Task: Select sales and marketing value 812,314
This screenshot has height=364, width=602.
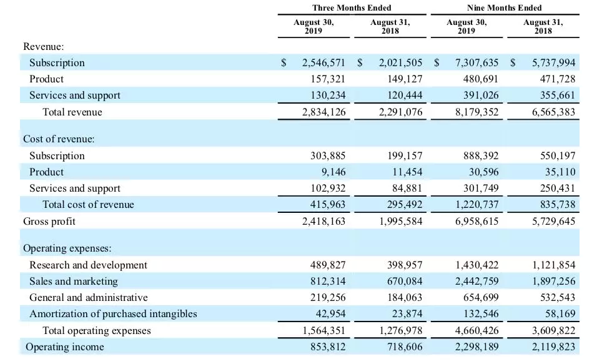Action: 328,282
